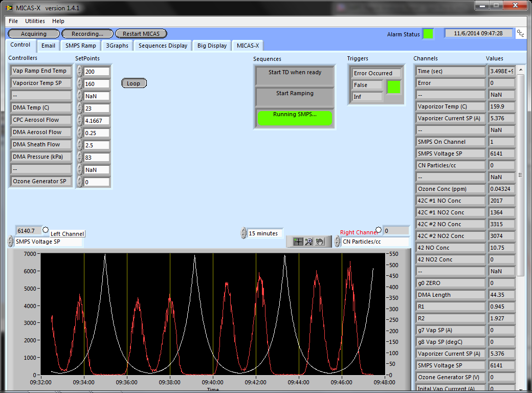Screen dimensions: 532x393
Task: Click the DMA Aerosol Flow setpoint field
Action: 97,133
